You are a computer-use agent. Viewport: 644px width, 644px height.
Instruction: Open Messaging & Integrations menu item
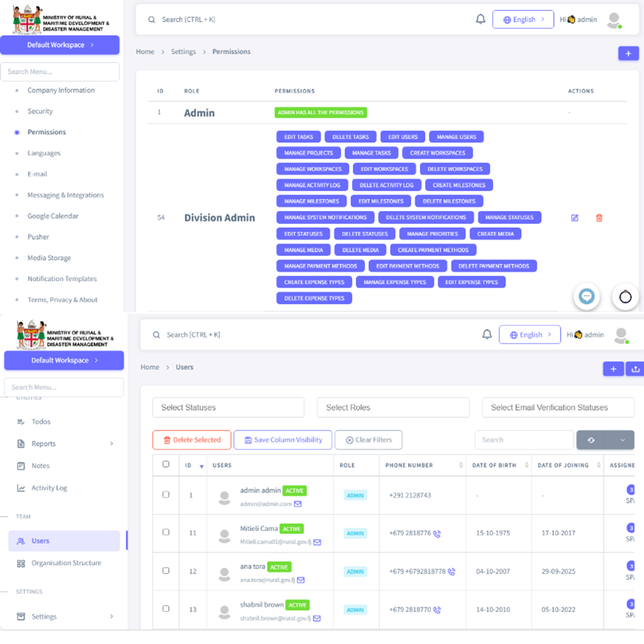click(66, 195)
